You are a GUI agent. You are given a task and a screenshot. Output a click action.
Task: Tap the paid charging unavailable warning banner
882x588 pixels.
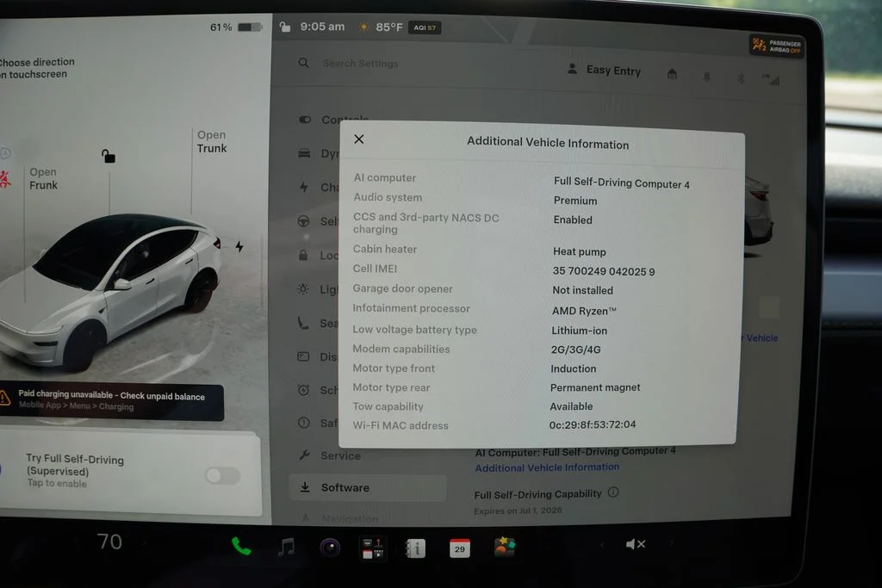tap(111, 401)
